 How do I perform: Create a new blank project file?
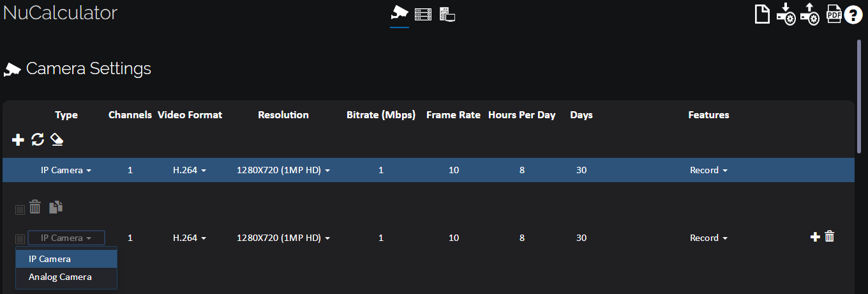762,13
